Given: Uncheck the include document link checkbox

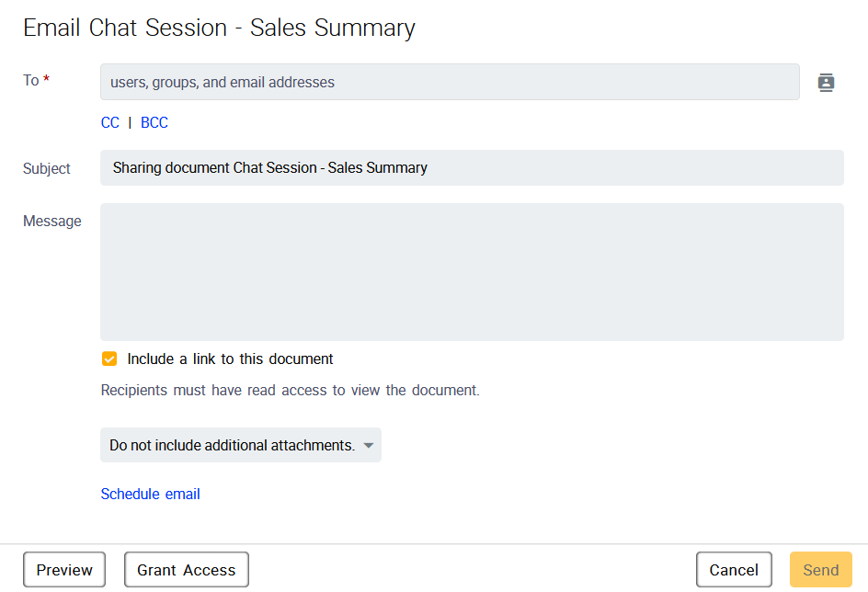Looking at the screenshot, I should (109, 359).
